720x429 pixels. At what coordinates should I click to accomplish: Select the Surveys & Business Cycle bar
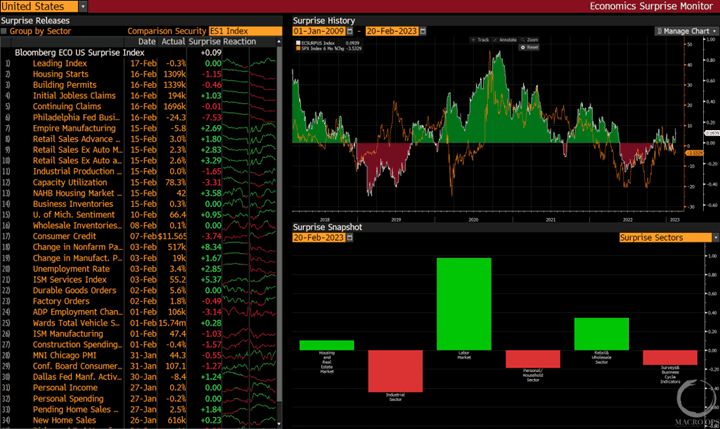pyautogui.click(x=670, y=358)
